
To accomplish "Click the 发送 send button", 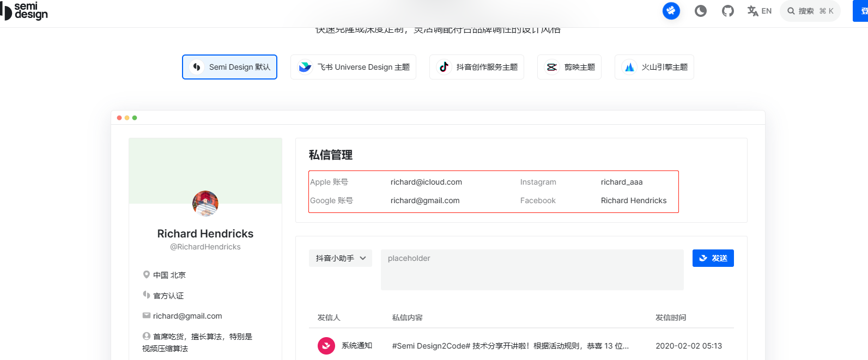I will pyautogui.click(x=713, y=258).
